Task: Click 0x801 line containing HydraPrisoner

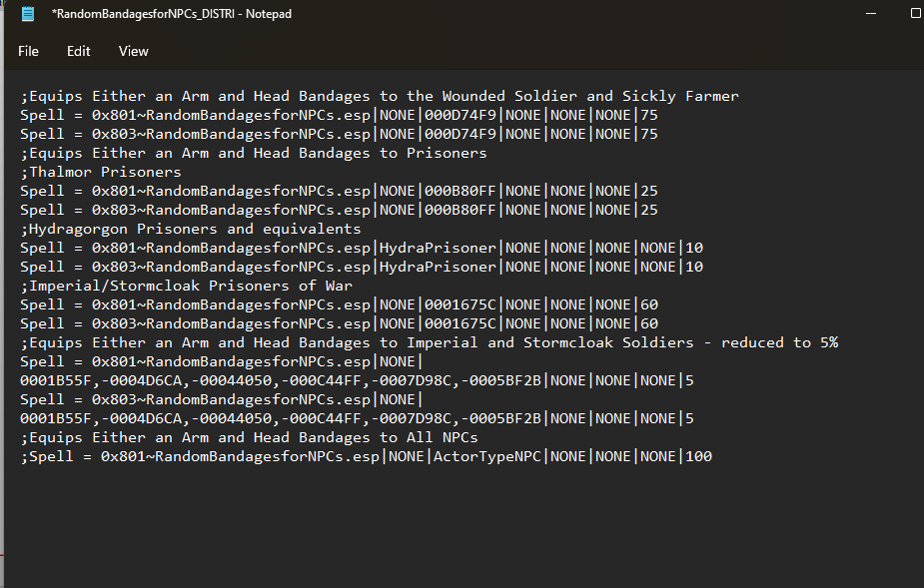Action: [x=362, y=248]
